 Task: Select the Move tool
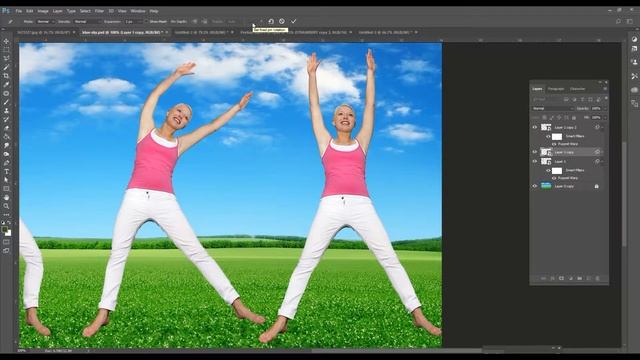(x=6, y=41)
